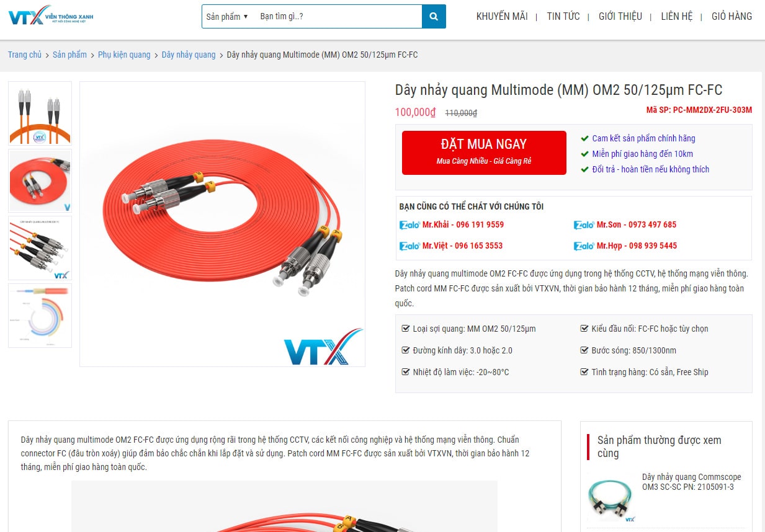Open Phụ kiện quang breadcrumb link

coord(124,55)
